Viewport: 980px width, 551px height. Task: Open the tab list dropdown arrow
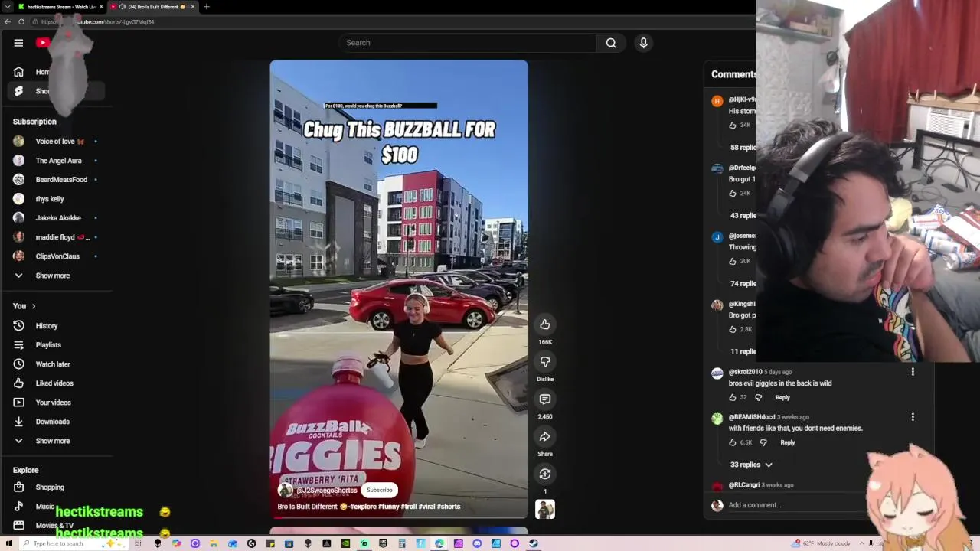click(x=8, y=7)
